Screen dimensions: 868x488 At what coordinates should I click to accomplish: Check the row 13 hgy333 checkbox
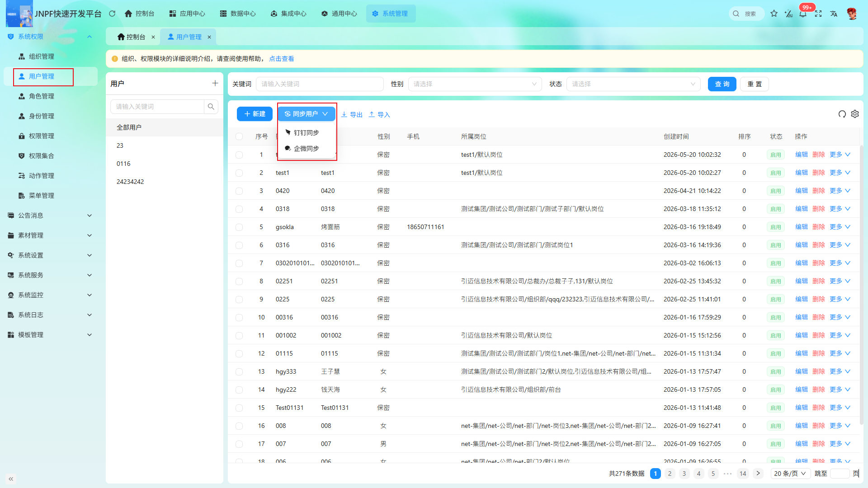(239, 371)
